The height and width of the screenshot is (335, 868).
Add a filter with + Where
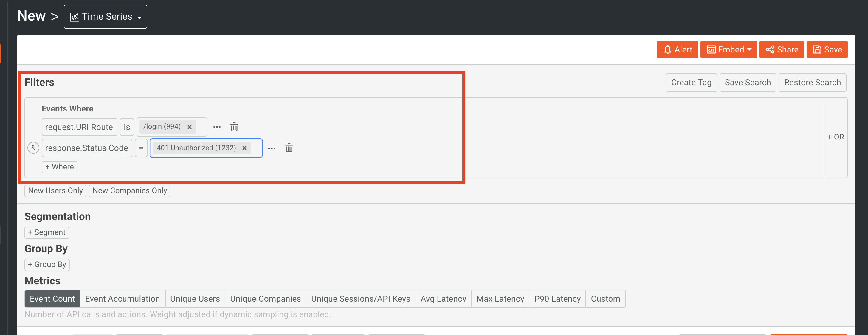[60, 167]
